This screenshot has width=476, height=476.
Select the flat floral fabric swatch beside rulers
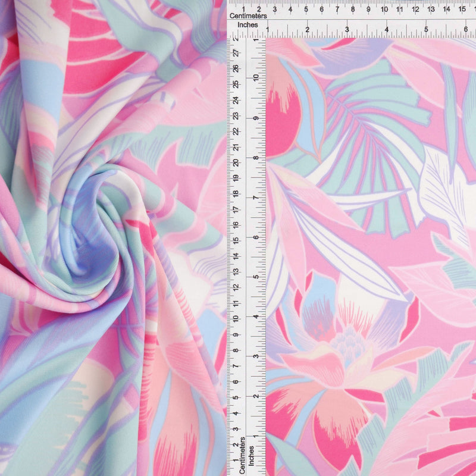pyautogui.click(x=371, y=257)
